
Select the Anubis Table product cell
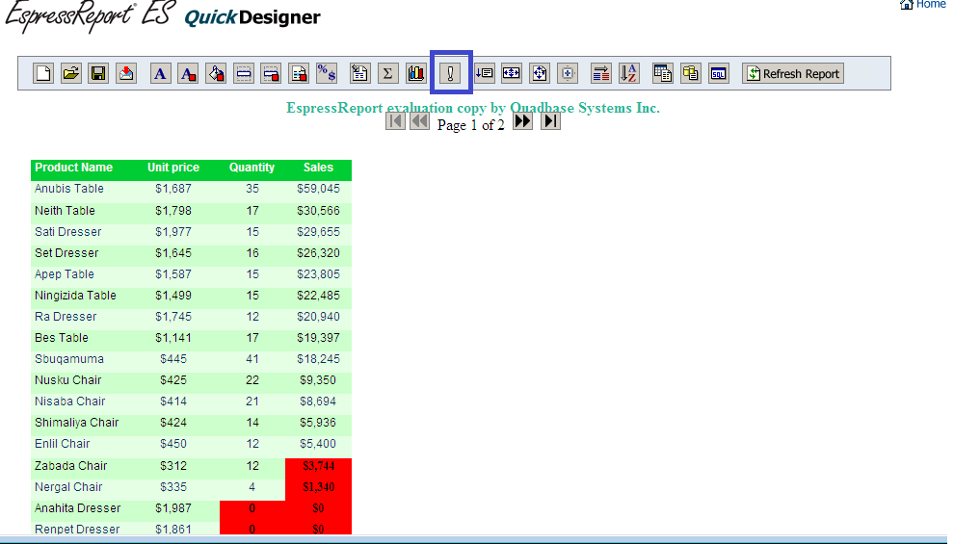(x=69, y=189)
